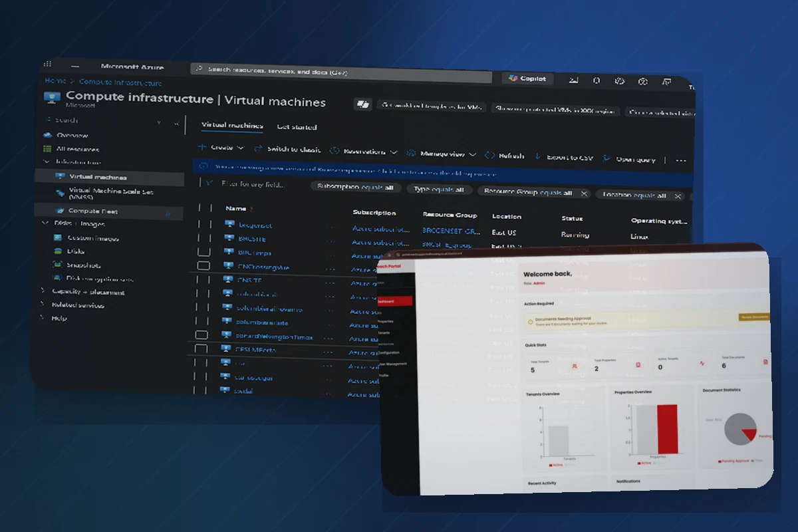Image resolution: width=798 pixels, height=532 pixels.
Task: Open Dashboard in the portal window sidebar
Action: [x=395, y=301]
